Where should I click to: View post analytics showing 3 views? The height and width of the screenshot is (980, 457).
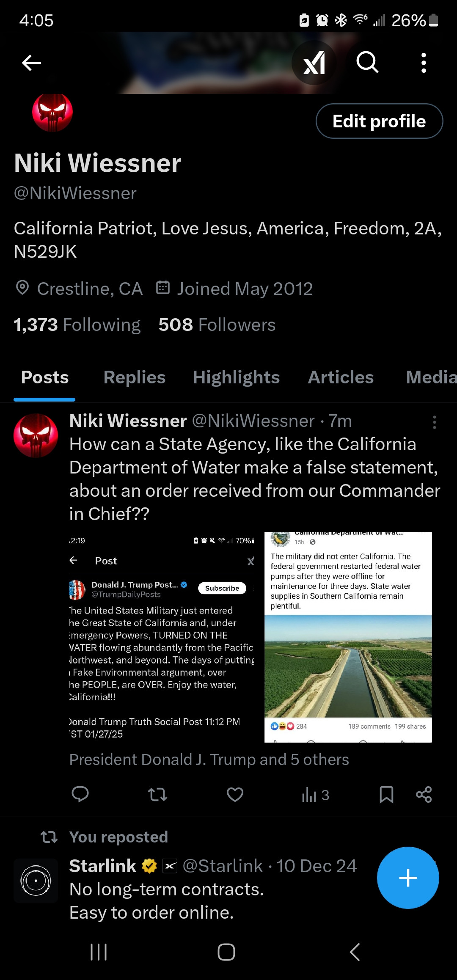click(x=315, y=795)
